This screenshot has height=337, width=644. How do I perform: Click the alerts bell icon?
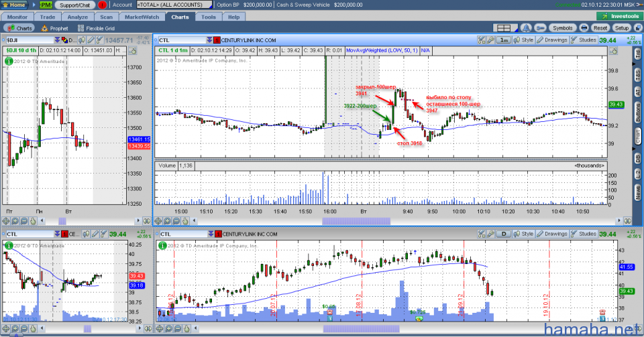(526, 28)
